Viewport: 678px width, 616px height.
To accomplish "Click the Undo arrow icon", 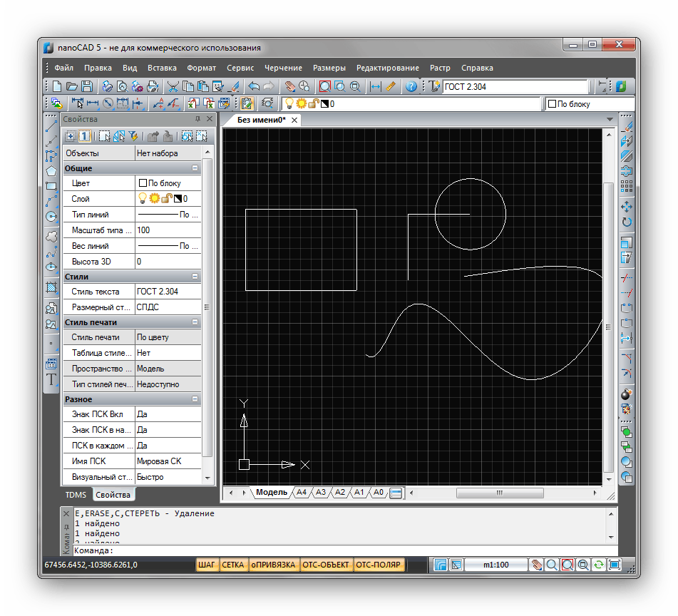I will [252, 87].
